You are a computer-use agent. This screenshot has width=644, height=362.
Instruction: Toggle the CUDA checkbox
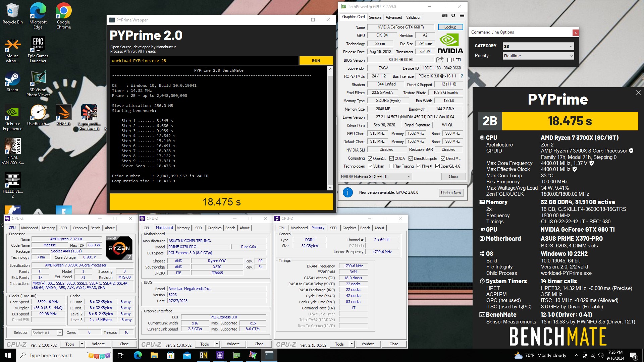(391, 159)
